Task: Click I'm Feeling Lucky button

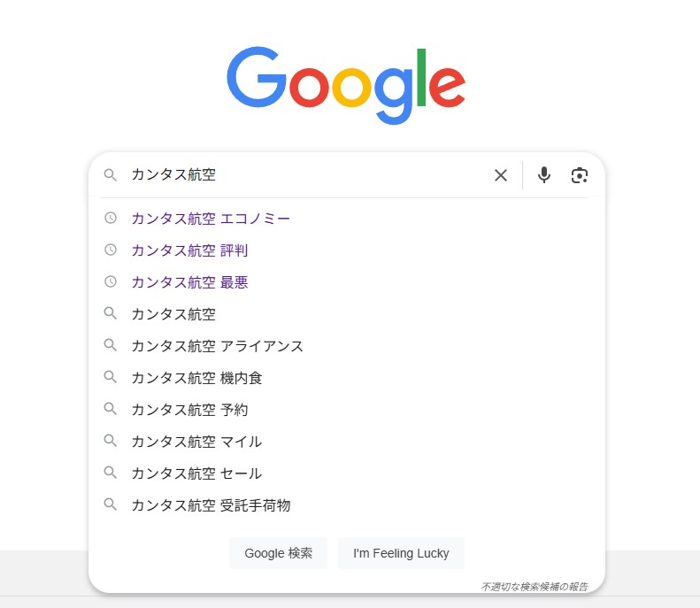Action: (401, 553)
